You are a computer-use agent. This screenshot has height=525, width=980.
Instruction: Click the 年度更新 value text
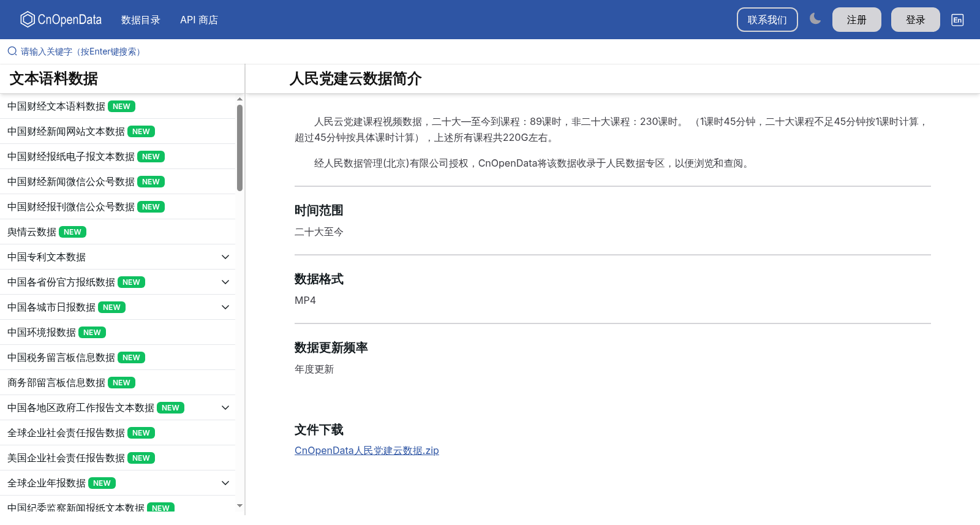click(314, 369)
